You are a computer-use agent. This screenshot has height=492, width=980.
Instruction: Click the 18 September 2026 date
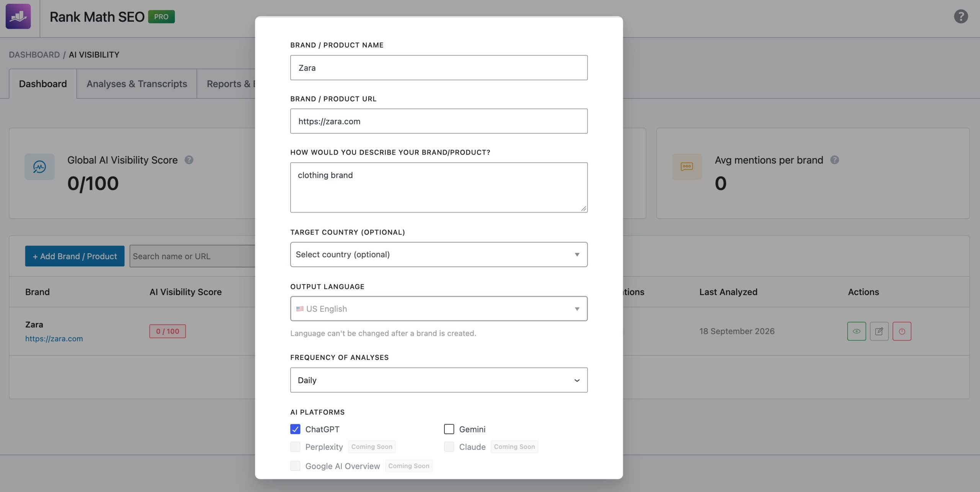point(737,331)
